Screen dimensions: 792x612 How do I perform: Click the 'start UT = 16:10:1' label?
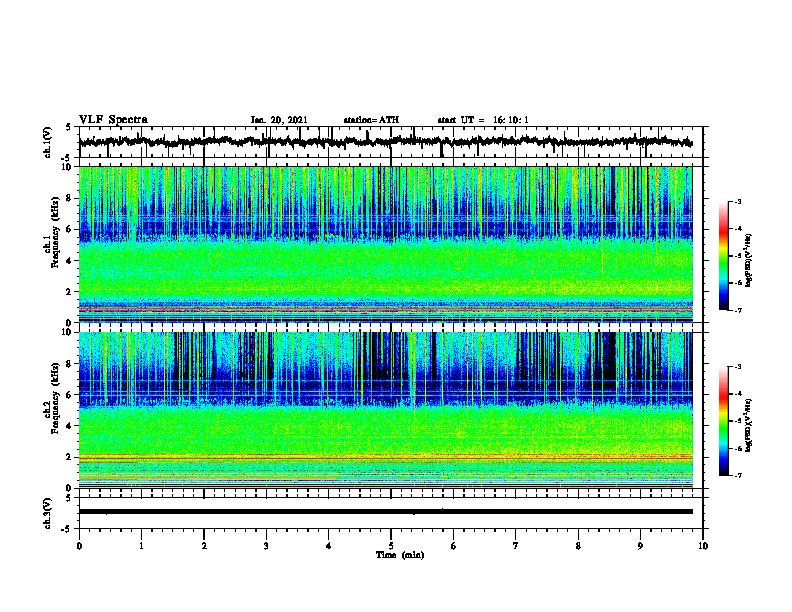483,120
